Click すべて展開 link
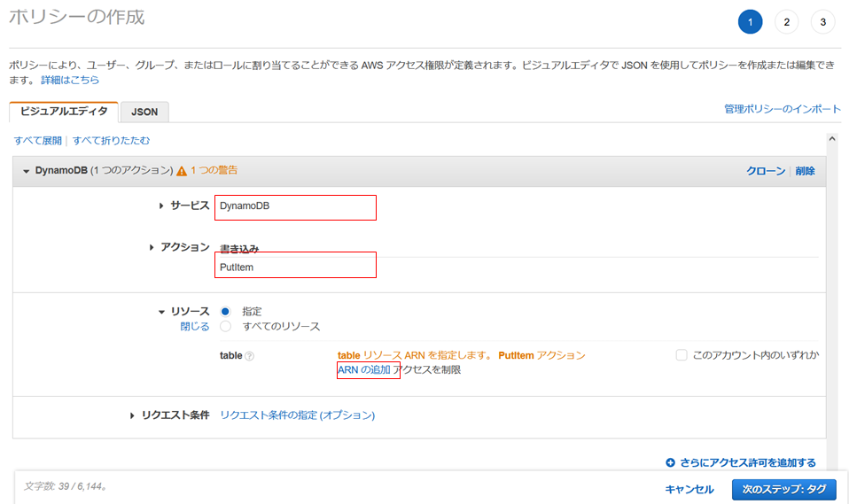The width and height of the screenshot is (849, 504). coord(38,141)
